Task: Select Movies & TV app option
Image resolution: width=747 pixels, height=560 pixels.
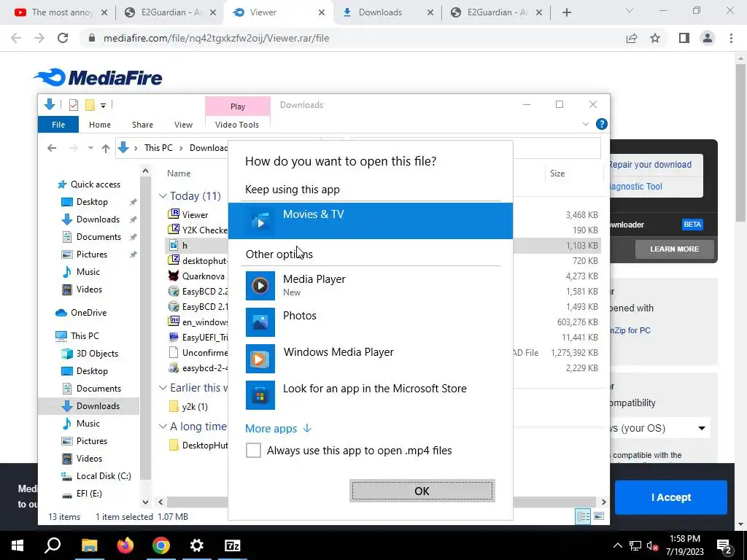Action: pos(370,220)
